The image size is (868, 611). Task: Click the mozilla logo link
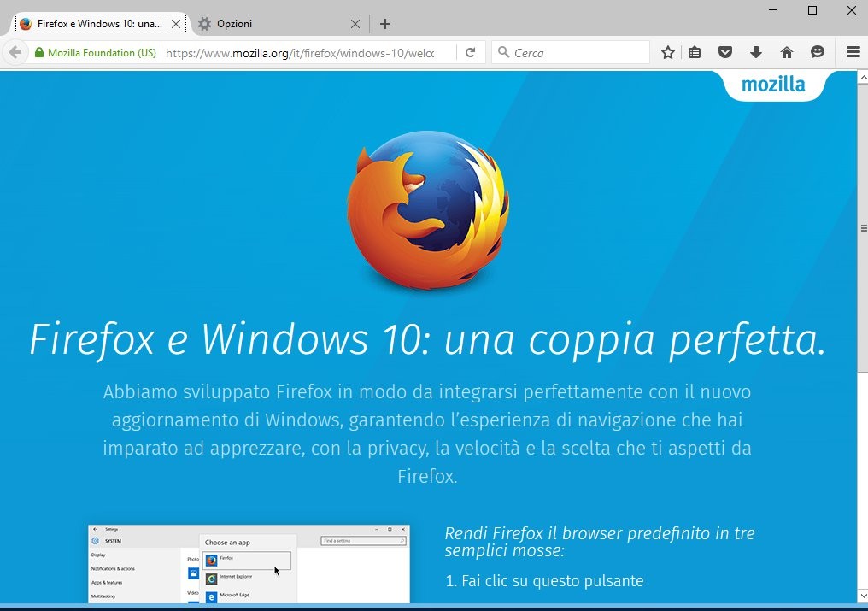pyautogui.click(x=773, y=85)
